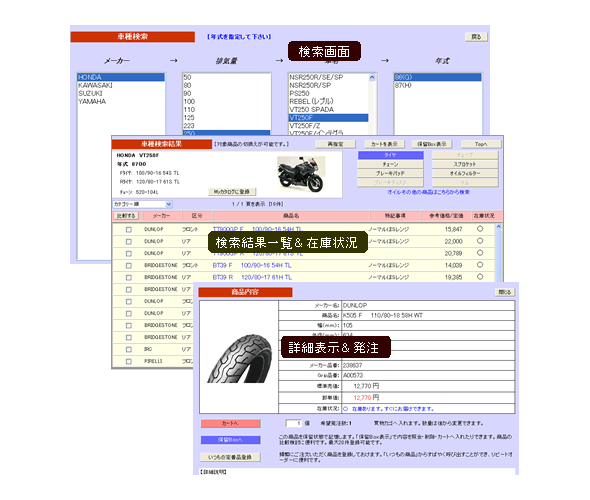Click the pink カートへ button

point(230,424)
